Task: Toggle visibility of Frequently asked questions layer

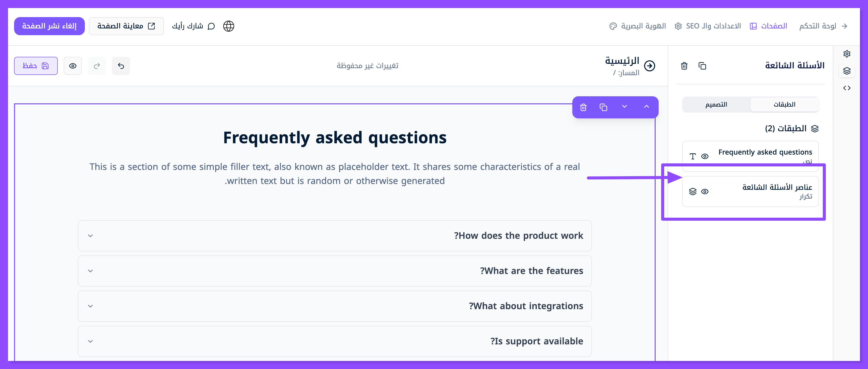Action: [x=705, y=156]
